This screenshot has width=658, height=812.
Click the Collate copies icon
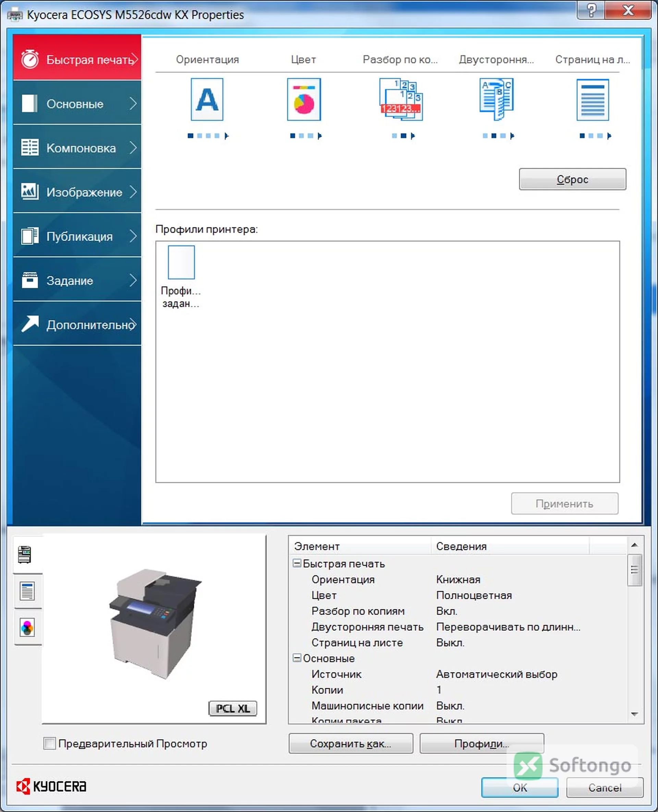click(x=401, y=99)
